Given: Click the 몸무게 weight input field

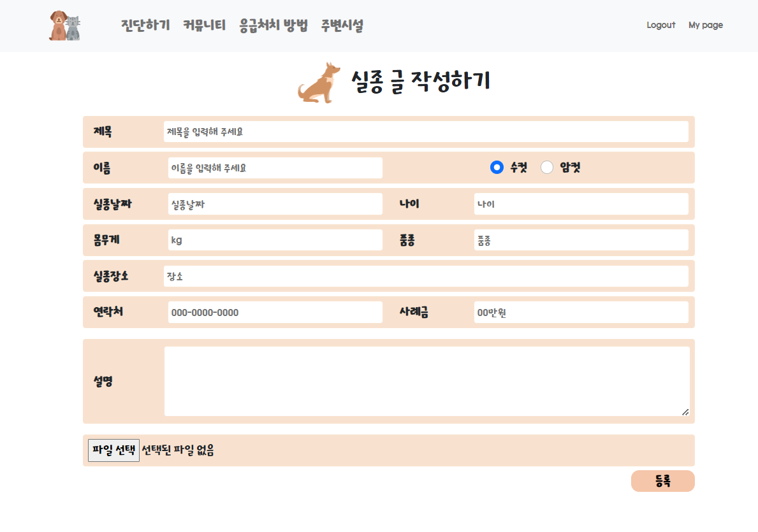Looking at the screenshot, I should (x=274, y=240).
